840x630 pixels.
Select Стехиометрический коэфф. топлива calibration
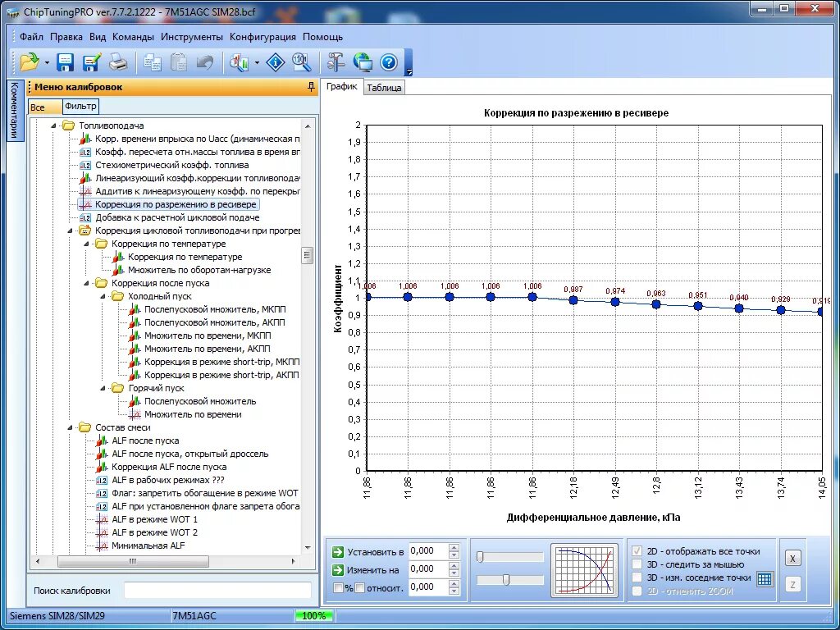172,165
